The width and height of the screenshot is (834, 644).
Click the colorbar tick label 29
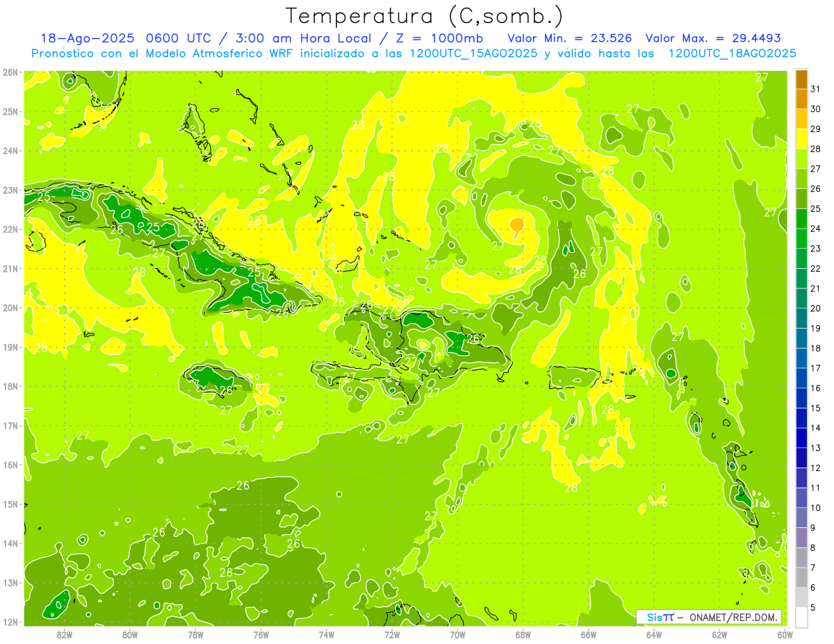click(816, 129)
